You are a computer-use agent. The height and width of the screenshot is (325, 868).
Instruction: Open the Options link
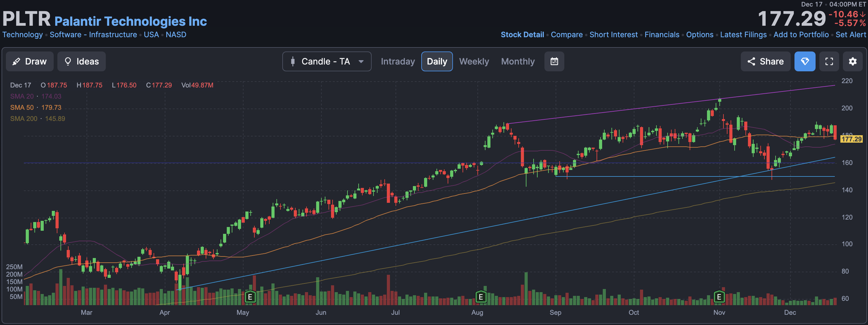[700, 35]
